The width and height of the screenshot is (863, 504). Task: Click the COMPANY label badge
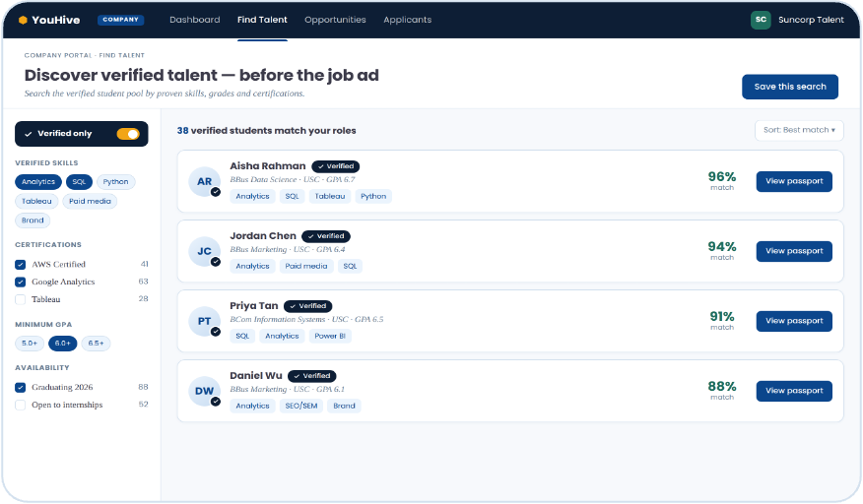click(120, 20)
